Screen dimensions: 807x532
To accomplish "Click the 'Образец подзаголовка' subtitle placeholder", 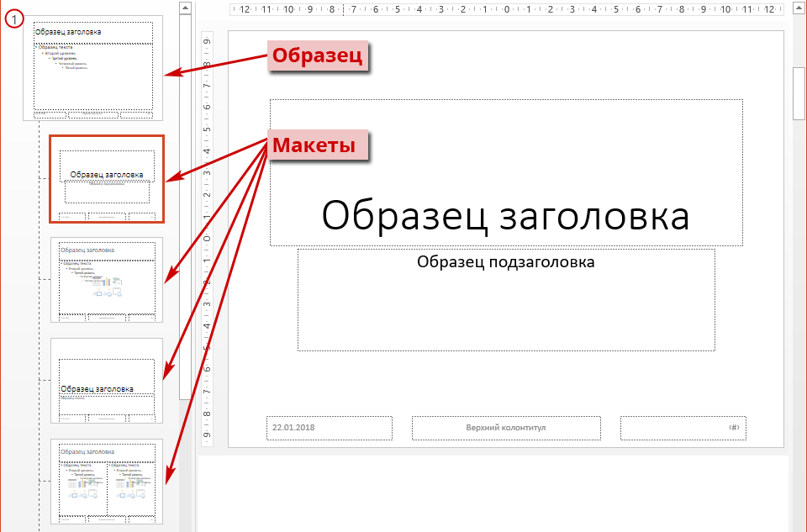I will [x=506, y=300].
